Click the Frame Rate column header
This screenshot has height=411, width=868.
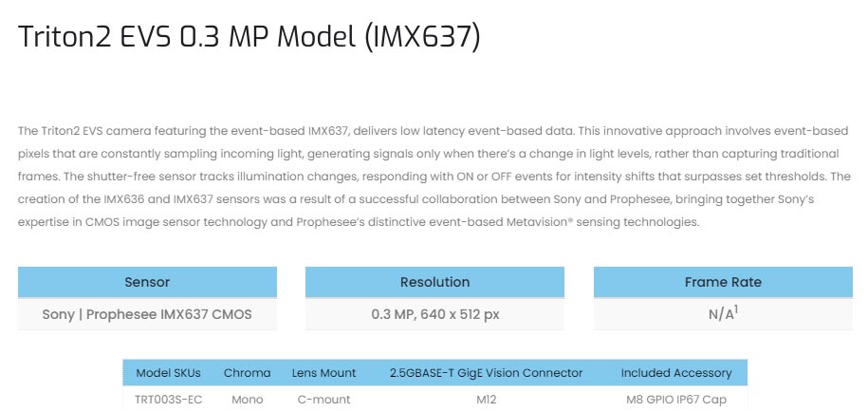tap(723, 282)
